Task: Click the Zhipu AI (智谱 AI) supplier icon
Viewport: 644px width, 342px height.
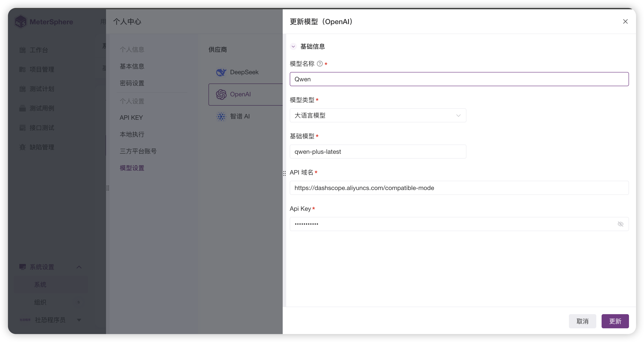Action: tap(221, 116)
